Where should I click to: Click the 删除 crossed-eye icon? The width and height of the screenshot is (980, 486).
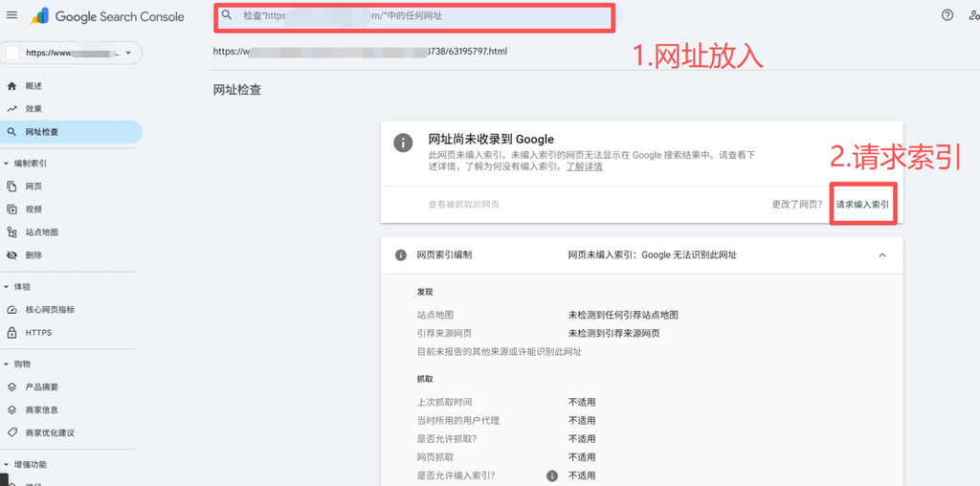click(x=11, y=254)
